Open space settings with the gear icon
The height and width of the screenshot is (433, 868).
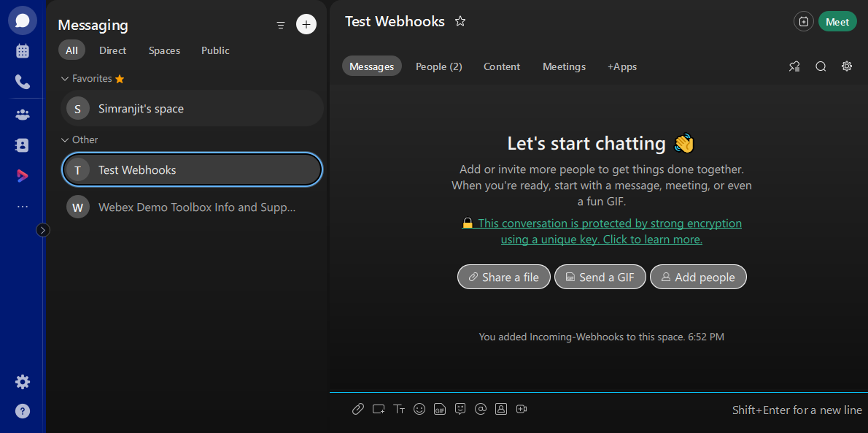click(x=847, y=66)
